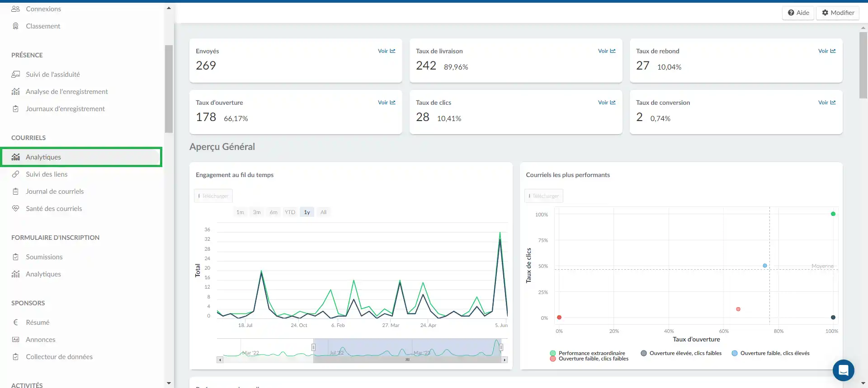Image resolution: width=868 pixels, height=388 pixels.
Task: Select the 6m time range
Action: (274, 212)
